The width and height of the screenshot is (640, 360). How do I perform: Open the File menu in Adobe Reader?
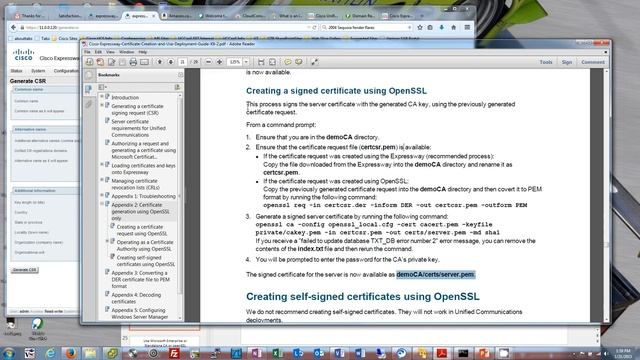click(x=87, y=52)
